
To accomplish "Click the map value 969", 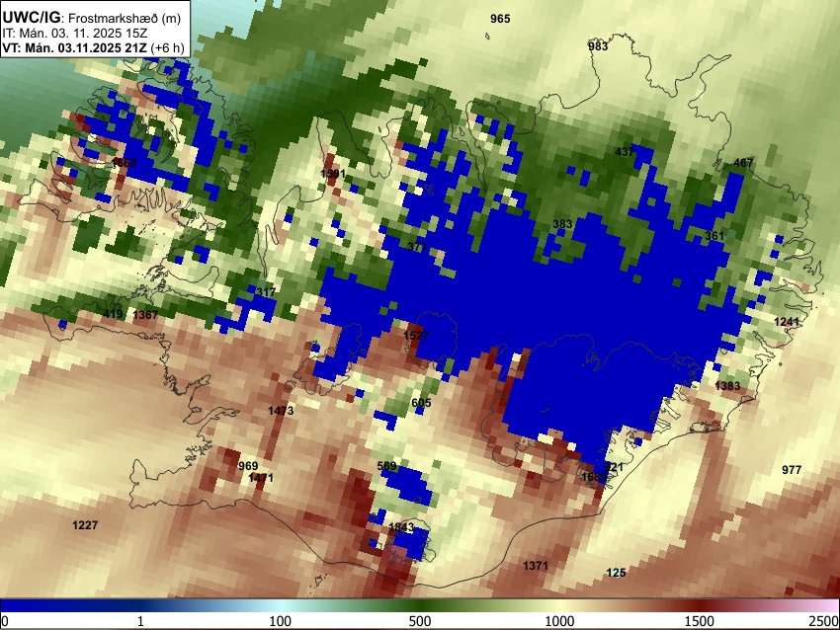I will click(x=248, y=466).
